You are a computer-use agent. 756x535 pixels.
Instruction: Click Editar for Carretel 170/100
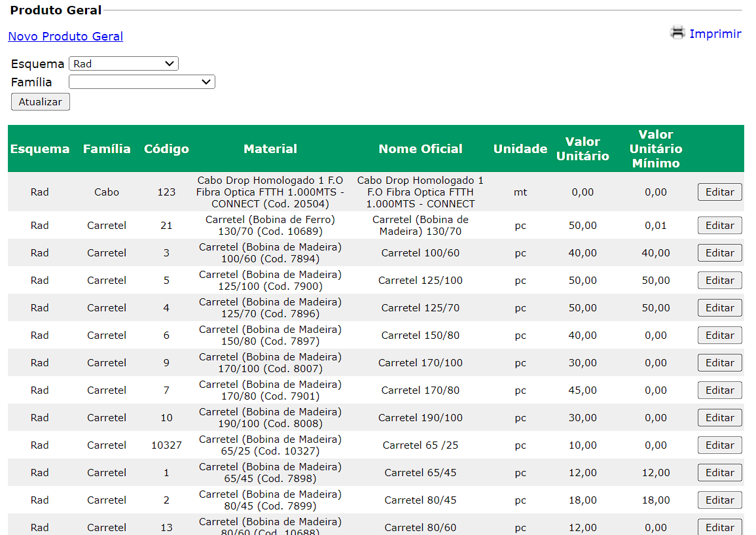(719, 363)
